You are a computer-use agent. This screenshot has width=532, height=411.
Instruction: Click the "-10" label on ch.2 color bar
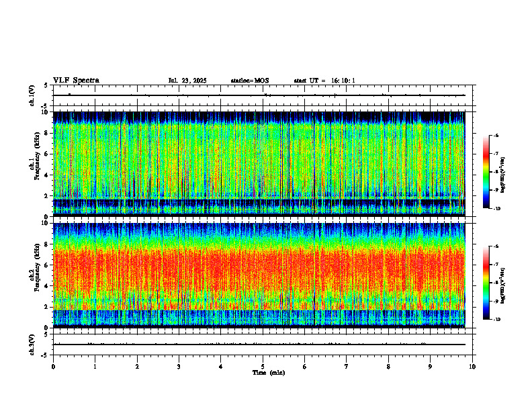click(x=497, y=320)
